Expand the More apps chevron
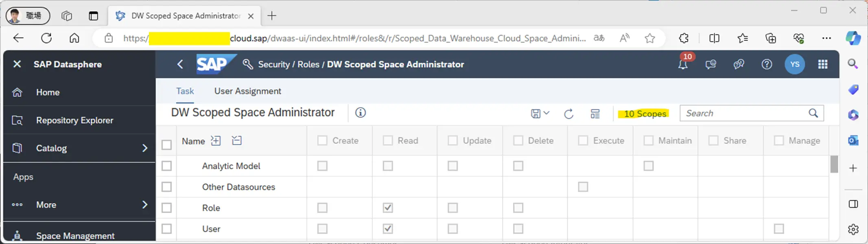Image resolution: width=868 pixels, height=244 pixels. (x=145, y=205)
